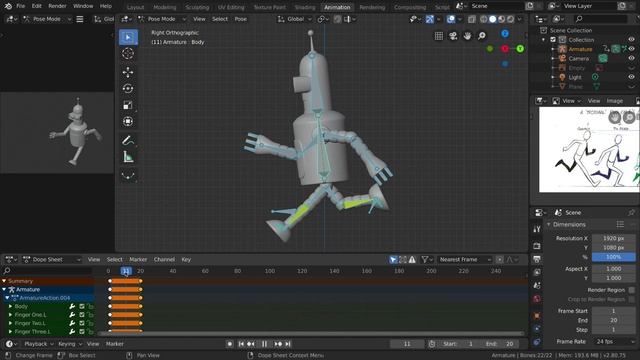The image size is (640, 360).
Task: Open the Keying dropdown
Action: coord(70,344)
